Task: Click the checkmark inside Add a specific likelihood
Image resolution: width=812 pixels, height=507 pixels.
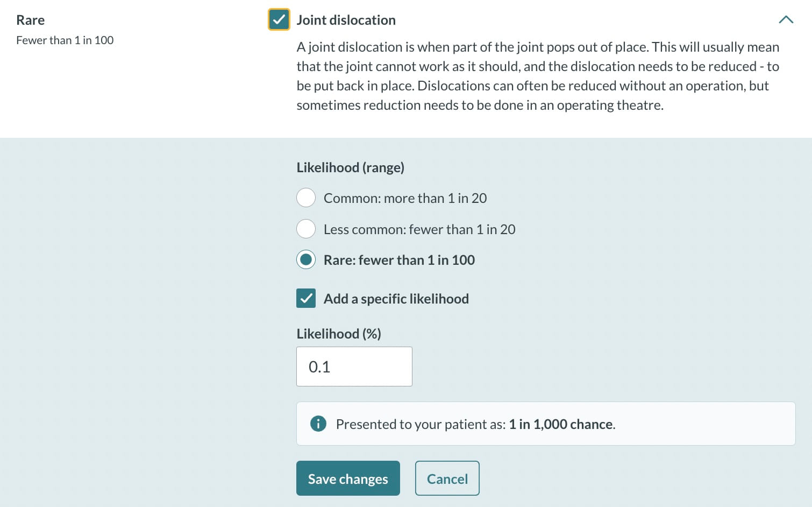Action: point(306,298)
